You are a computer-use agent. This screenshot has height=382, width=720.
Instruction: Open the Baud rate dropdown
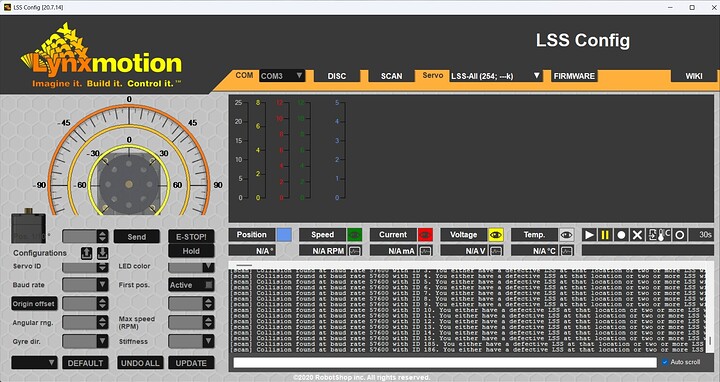click(85, 285)
